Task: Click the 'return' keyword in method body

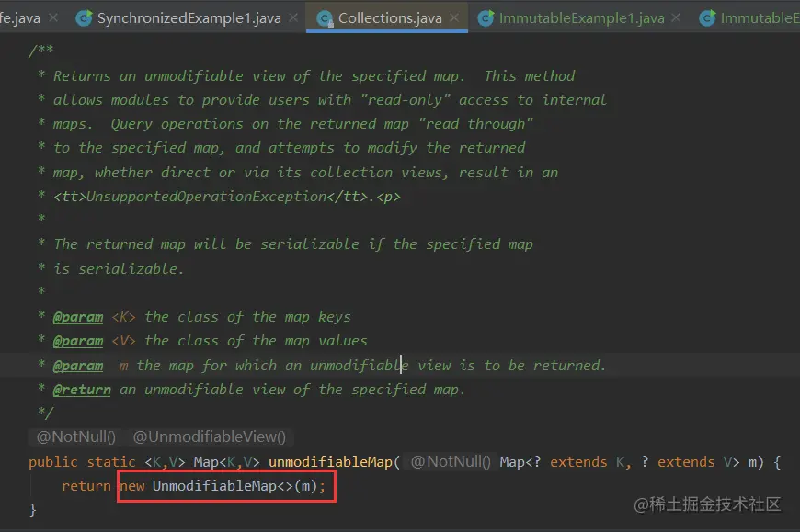Action: click(86, 486)
